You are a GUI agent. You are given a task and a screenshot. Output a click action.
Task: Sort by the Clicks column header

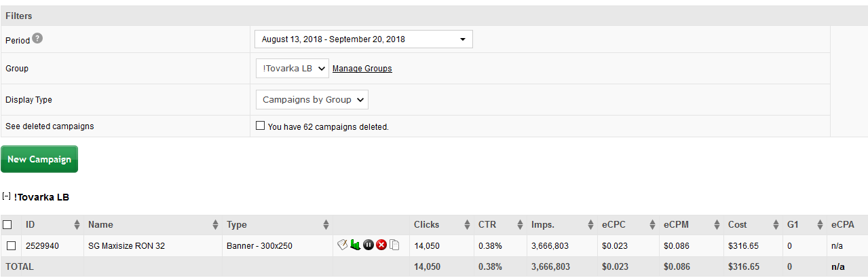coord(426,224)
